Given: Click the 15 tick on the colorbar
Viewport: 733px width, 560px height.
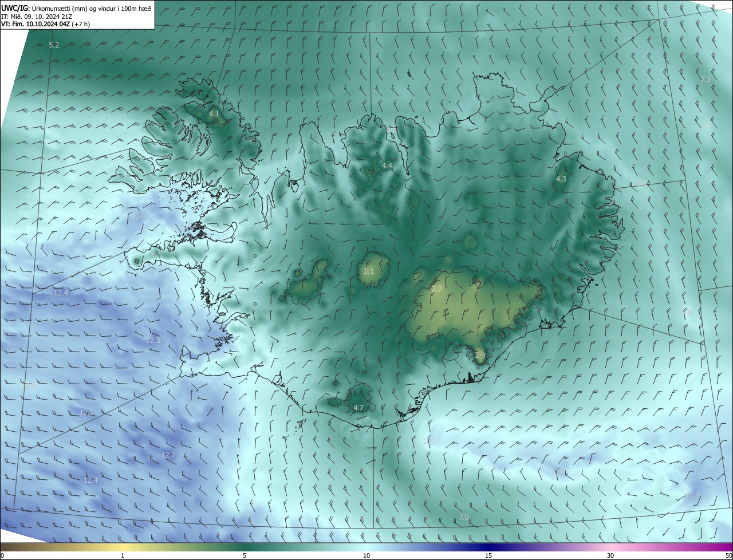Looking at the screenshot, I should 488,555.
